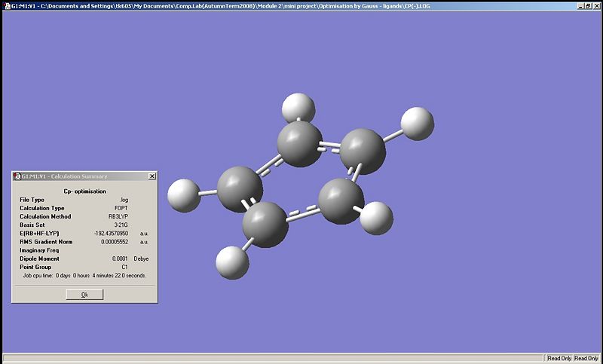Viewport: 603px width, 364px height.
Task: Select the far-right hydrogen atom
Action: [x=417, y=123]
